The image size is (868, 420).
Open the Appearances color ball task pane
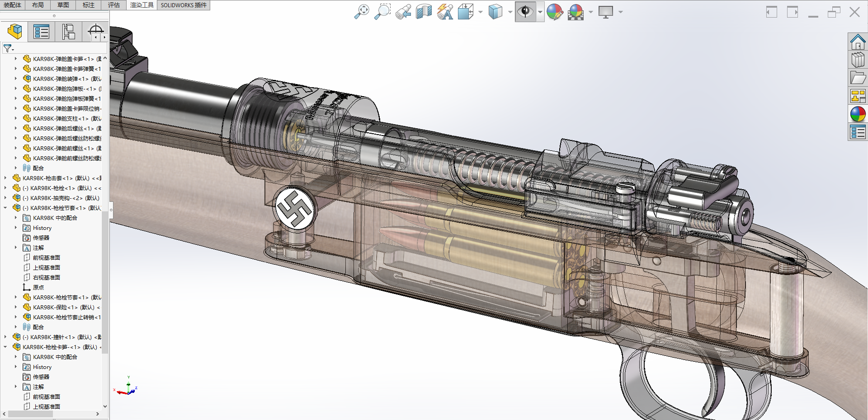point(858,114)
